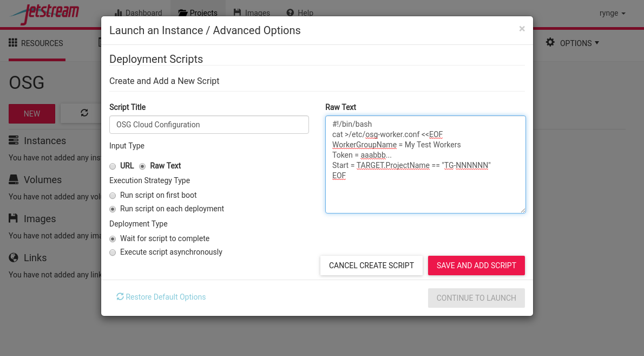Open the Projects nav item
Image resolution: width=644 pixels, height=356 pixels.
tap(198, 13)
